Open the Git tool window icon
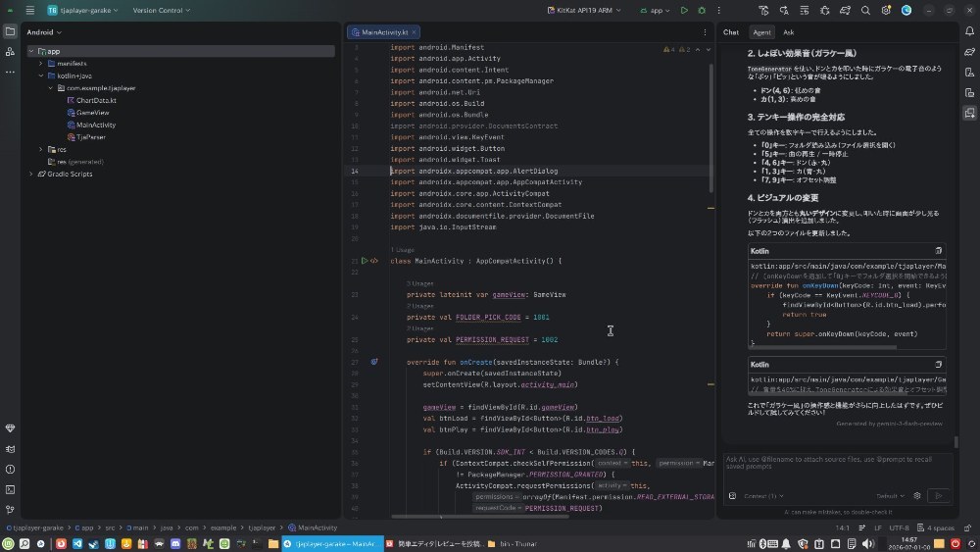The width and height of the screenshot is (980, 552). point(10,510)
